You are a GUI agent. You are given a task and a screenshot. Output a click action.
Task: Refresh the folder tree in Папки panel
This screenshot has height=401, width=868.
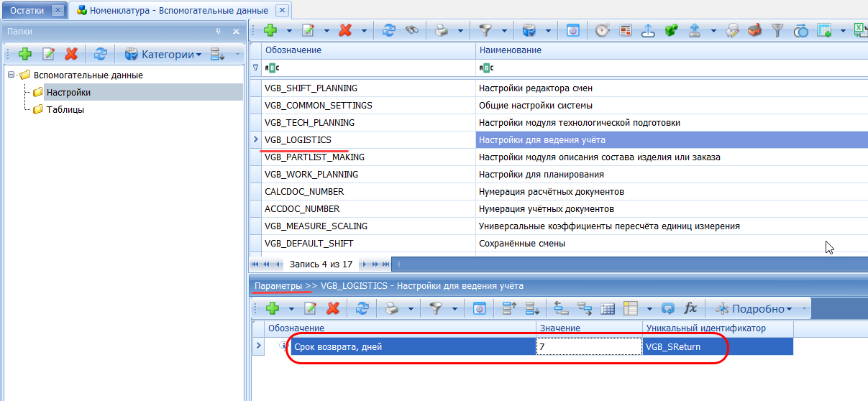click(101, 54)
